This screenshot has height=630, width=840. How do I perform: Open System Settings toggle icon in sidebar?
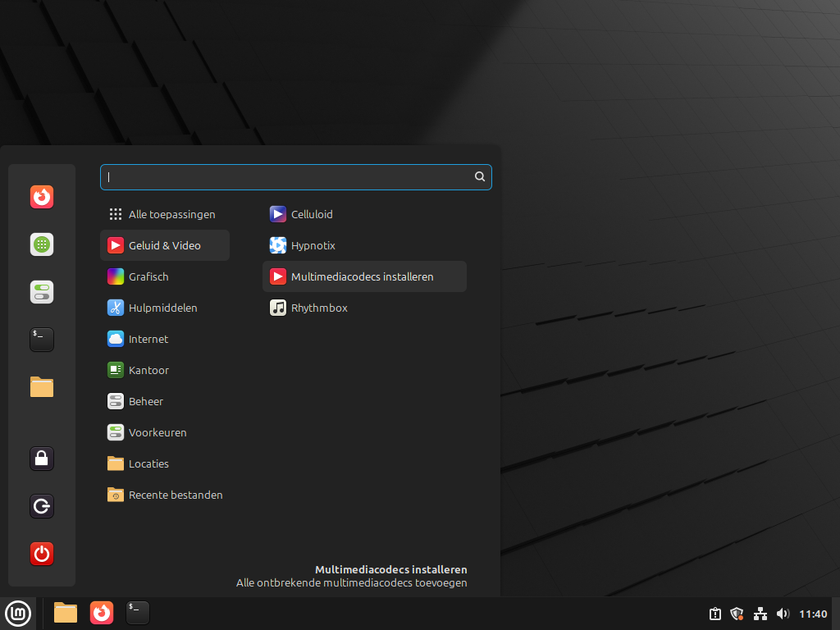coord(42,292)
